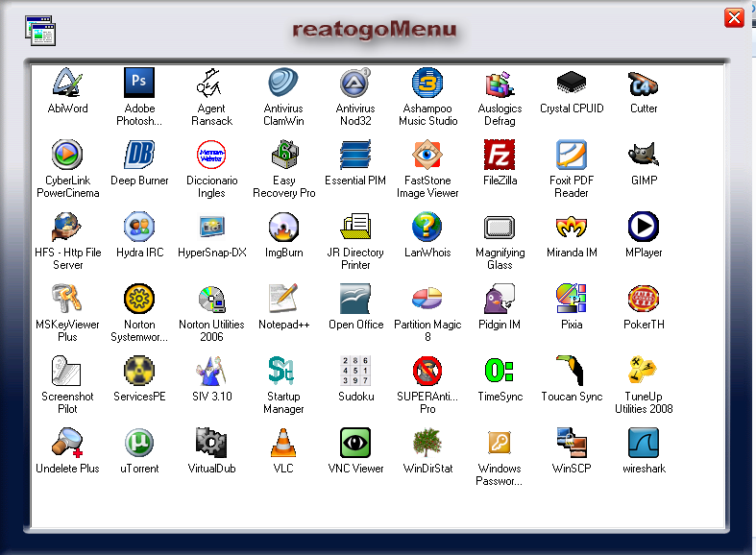The image size is (756, 555).
Task: Open Toucan Sync
Action: [x=572, y=371]
